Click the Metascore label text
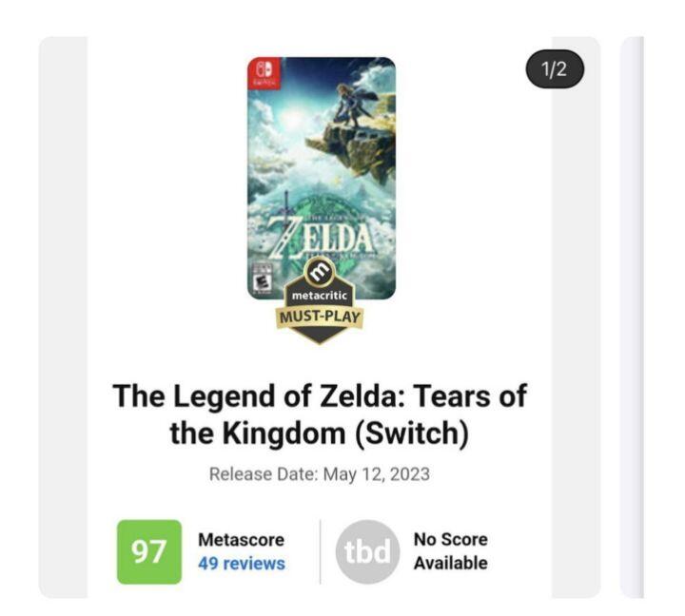 (x=241, y=540)
